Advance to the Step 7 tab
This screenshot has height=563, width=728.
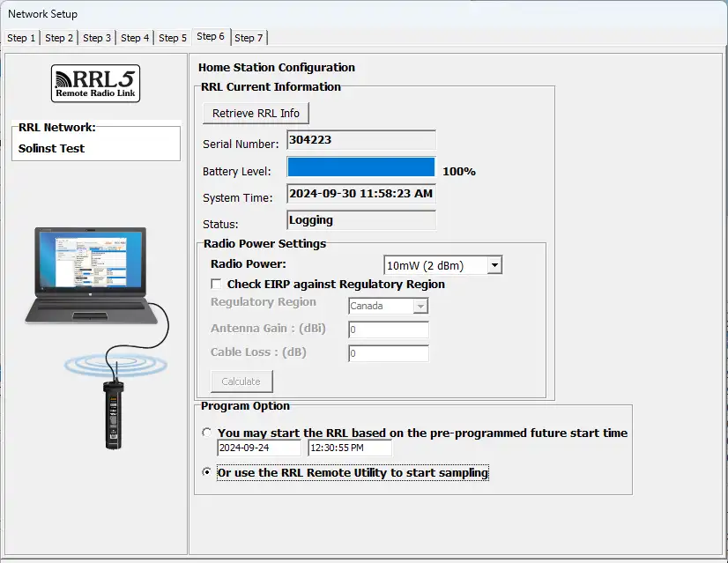249,38
